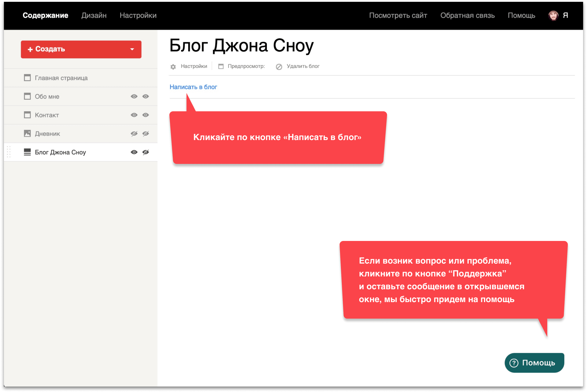Viewport: 587px width, 392px height.
Task: Click the Settings gear icon under blog title
Action: point(173,67)
